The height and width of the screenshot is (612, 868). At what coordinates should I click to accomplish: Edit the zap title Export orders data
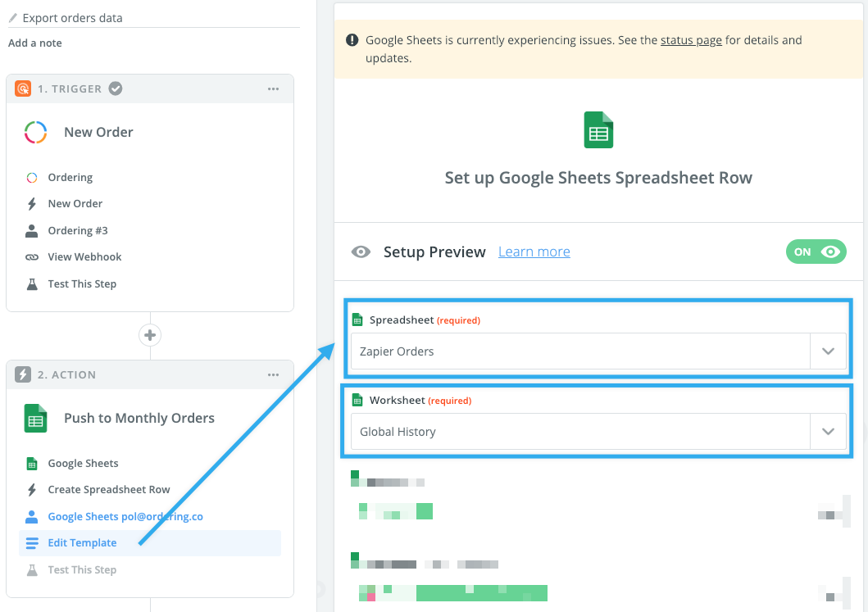(x=72, y=18)
